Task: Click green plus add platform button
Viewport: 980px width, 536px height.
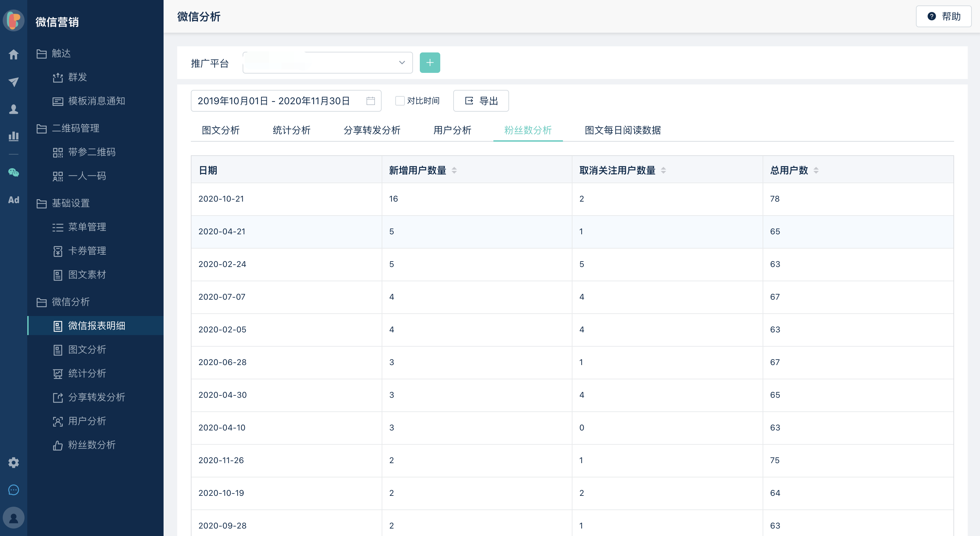Action: 429,63
